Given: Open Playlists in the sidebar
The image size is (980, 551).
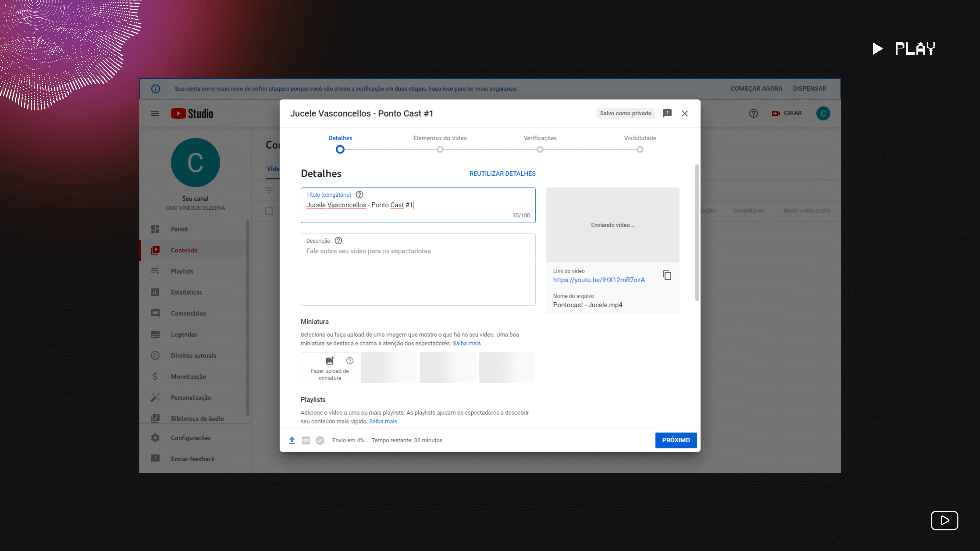Looking at the screenshot, I should [192, 271].
